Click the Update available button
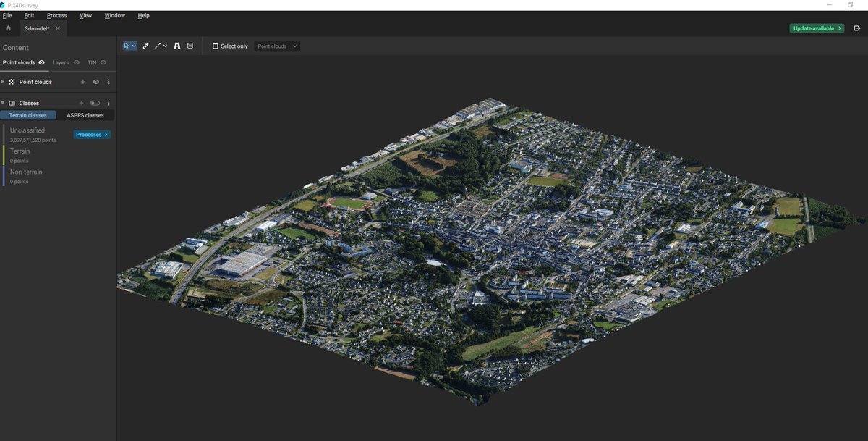Viewport: 868px width, 441px height. (x=816, y=27)
